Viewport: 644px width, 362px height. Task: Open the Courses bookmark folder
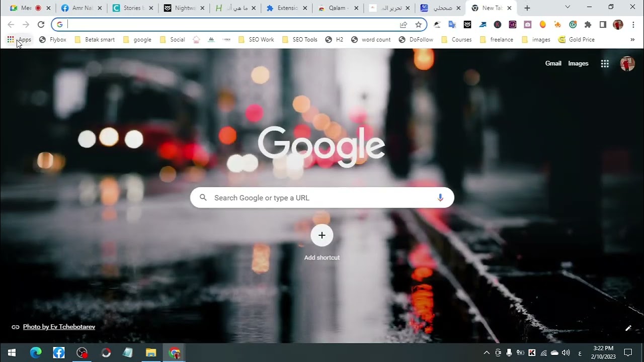pos(456,40)
